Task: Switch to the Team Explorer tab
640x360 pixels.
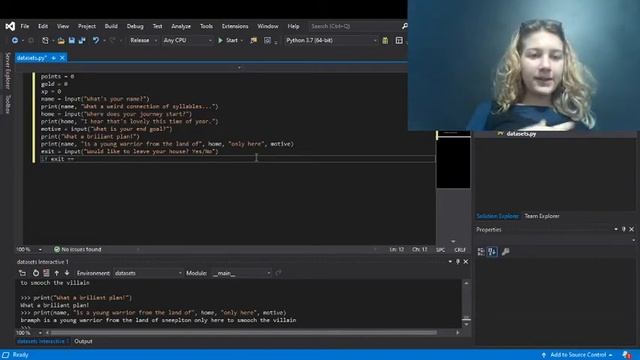Action: pyautogui.click(x=542, y=216)
